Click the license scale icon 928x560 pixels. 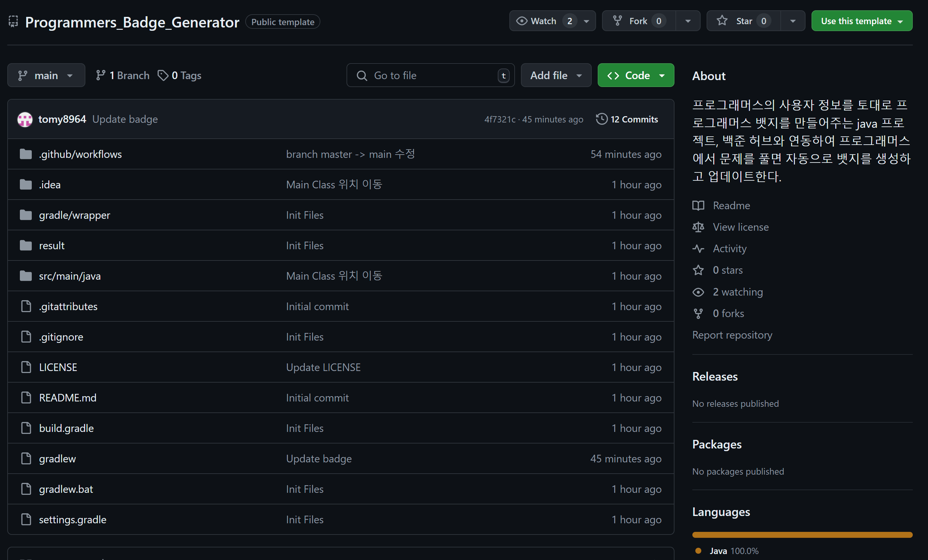[698, 227]
